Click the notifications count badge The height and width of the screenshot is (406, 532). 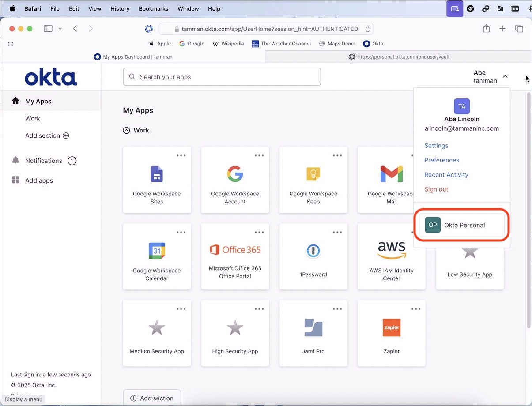[x=72, y=161]
